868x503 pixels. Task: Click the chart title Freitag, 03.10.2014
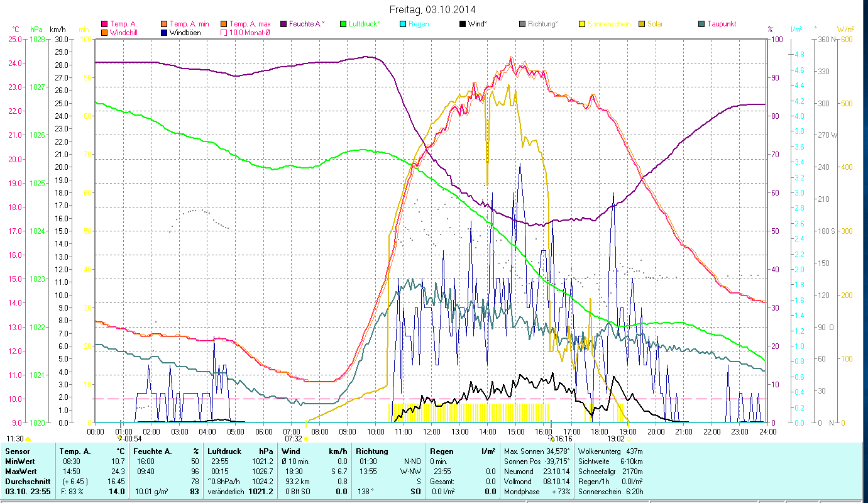click(x=432, y=9)
